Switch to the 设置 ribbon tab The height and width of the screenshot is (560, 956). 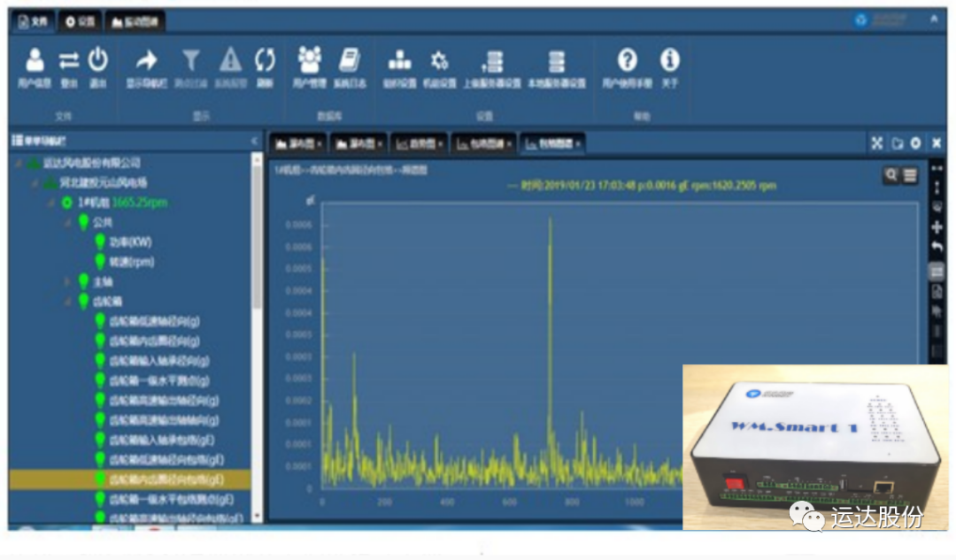(80, 22)
